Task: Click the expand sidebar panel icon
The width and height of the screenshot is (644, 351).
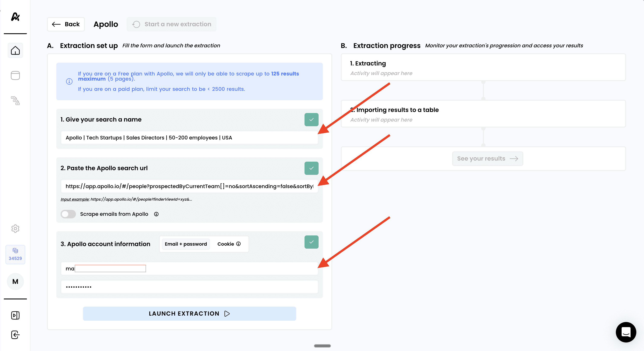Action: [x=15, y=315]
